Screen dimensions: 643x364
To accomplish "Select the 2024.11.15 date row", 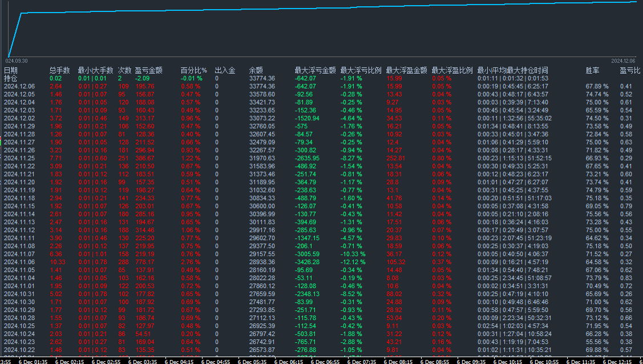I will coord(19,206).
